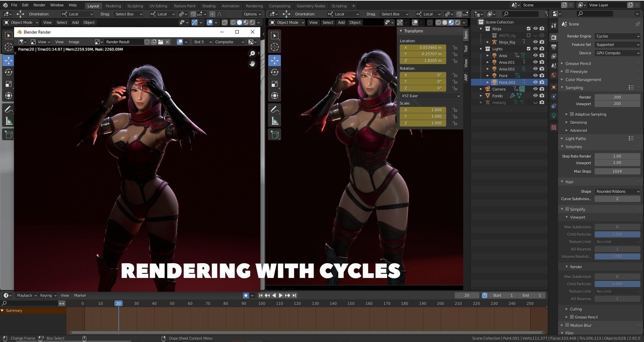Open the Render properties tab icon
Viewport: 644px width, 342px height.
(x=554, y=37)
